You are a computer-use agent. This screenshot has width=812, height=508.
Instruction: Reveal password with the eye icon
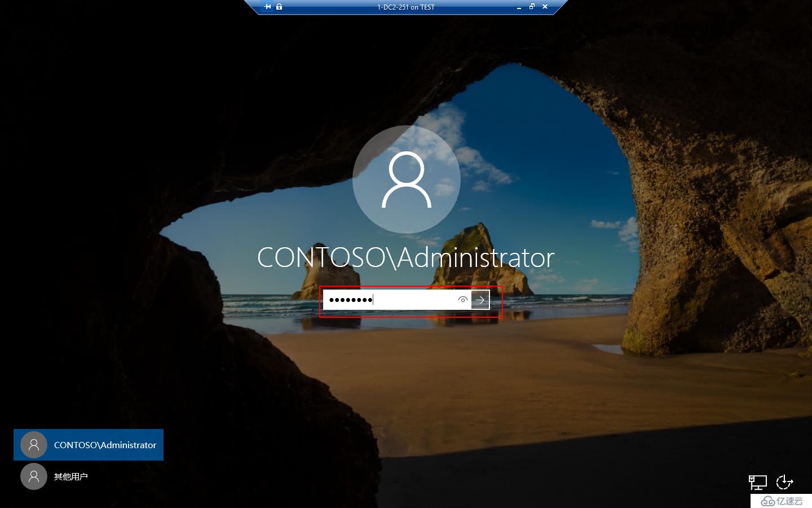pyautogui.click(x=462, y=300)
